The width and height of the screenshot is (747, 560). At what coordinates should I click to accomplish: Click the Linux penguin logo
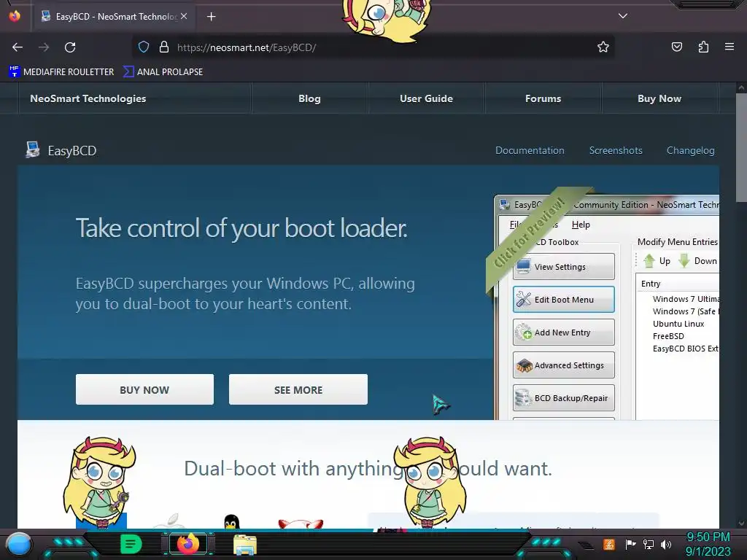[x=231, y=521]
